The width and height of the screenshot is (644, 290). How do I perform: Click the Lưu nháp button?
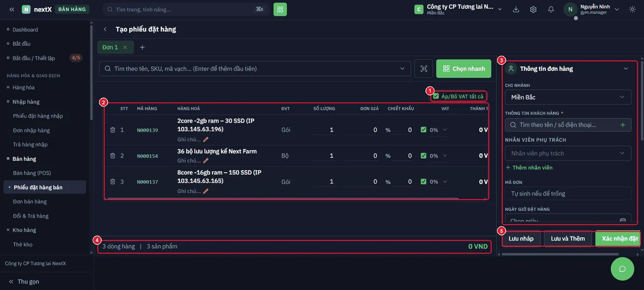pyautogui.click(x=521, y=239)
